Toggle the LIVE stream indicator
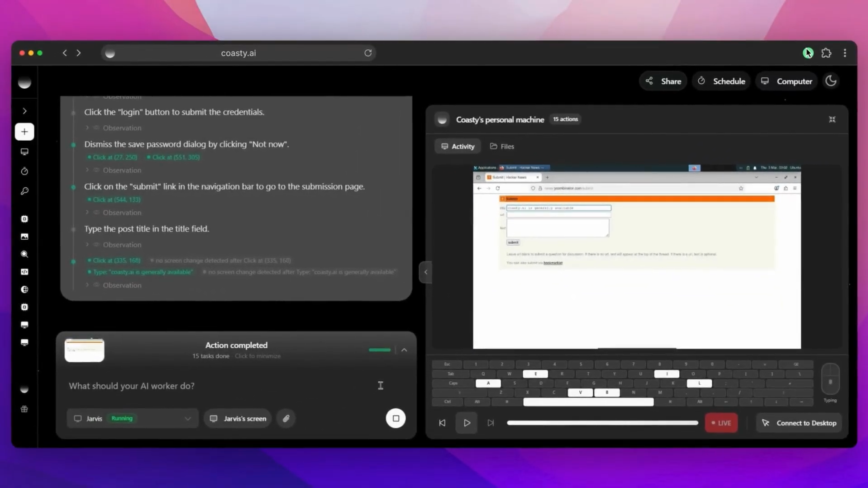The width and height of the screenshot is (868, 488). (x=721, y=422)
